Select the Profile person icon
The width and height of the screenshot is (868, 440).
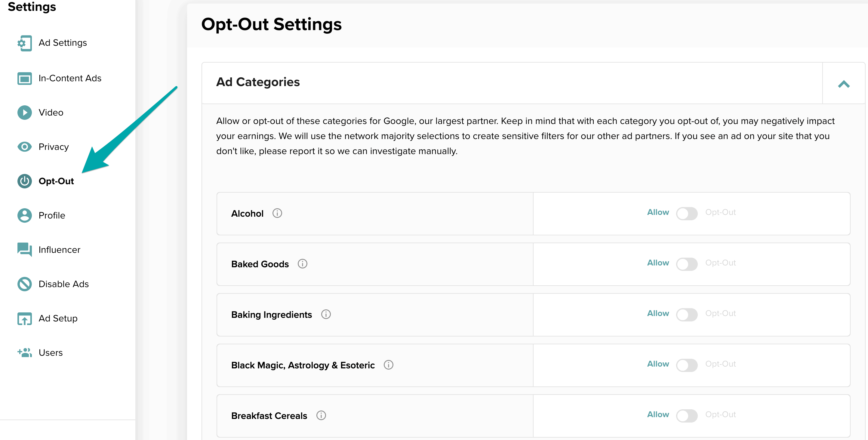pos(24,215)
